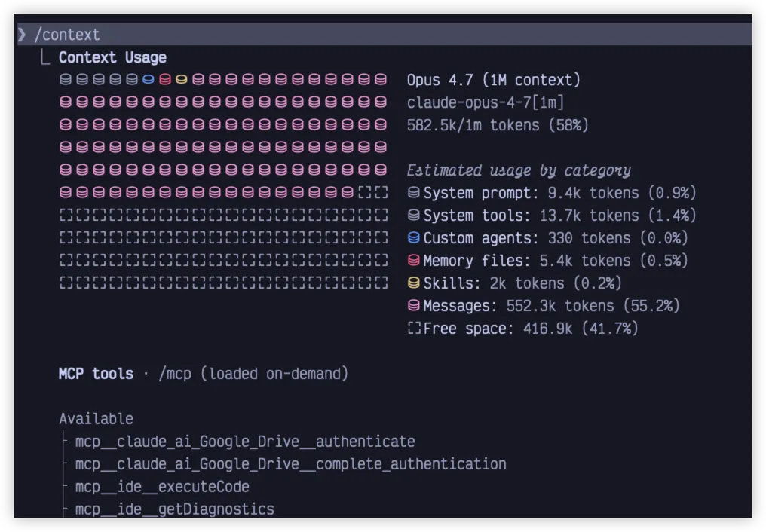Screen dimensions: 766x532
Task: Click the pink Messages legend icon
Action: (413, 306)
